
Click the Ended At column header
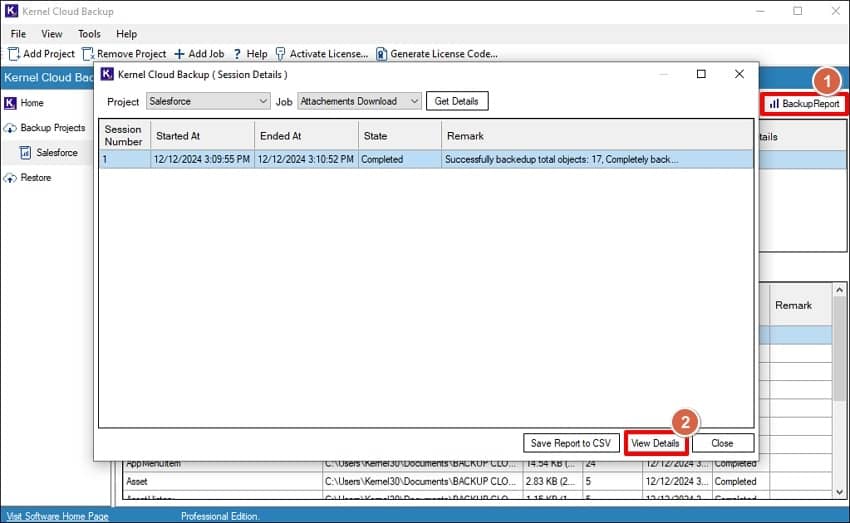[x=306, y=135]
